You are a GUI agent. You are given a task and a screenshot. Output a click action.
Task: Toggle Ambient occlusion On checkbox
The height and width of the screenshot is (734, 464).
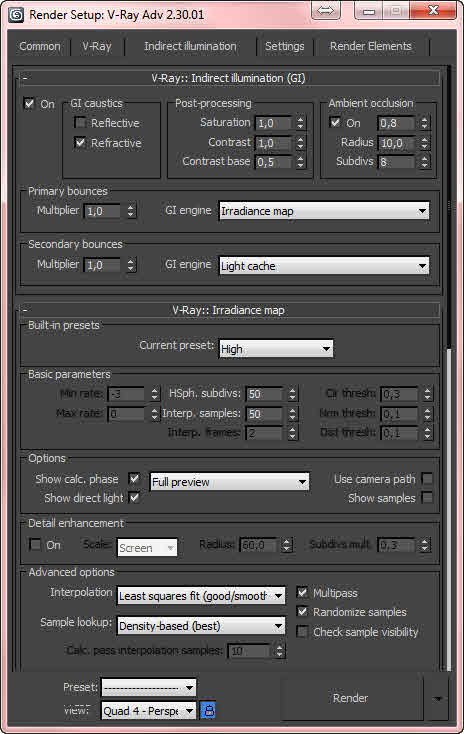click(335, 123)
